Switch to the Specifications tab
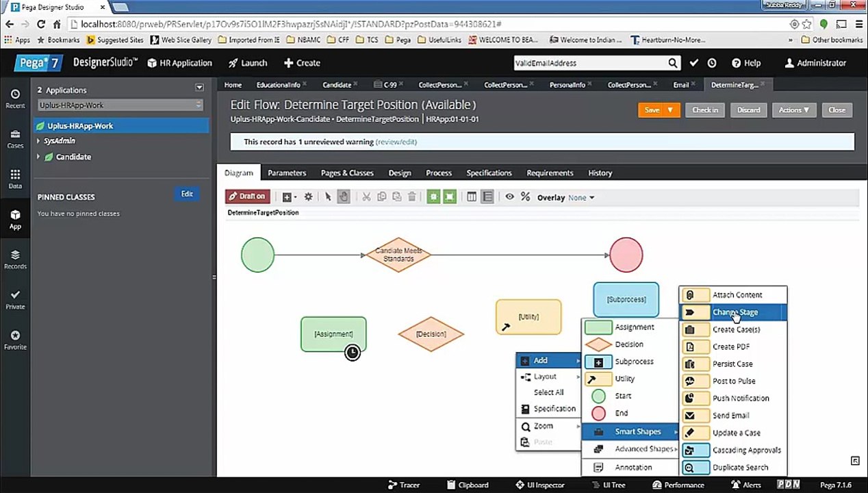 (x=489, y=173)
